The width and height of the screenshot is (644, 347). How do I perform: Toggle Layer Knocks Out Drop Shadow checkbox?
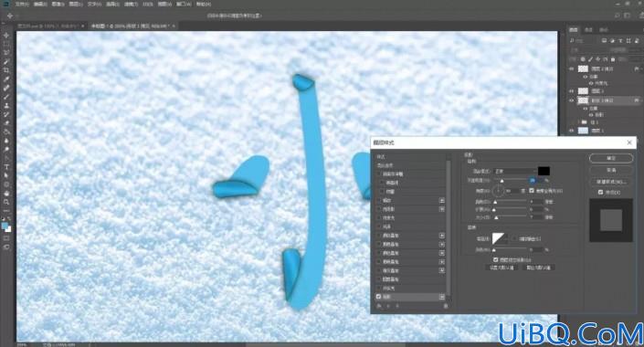click(496, 259)
